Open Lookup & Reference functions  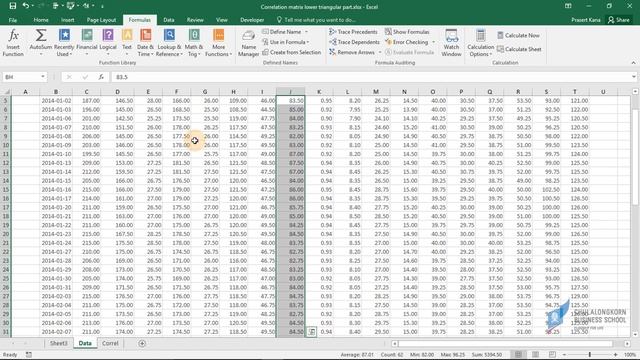point(169,42)
